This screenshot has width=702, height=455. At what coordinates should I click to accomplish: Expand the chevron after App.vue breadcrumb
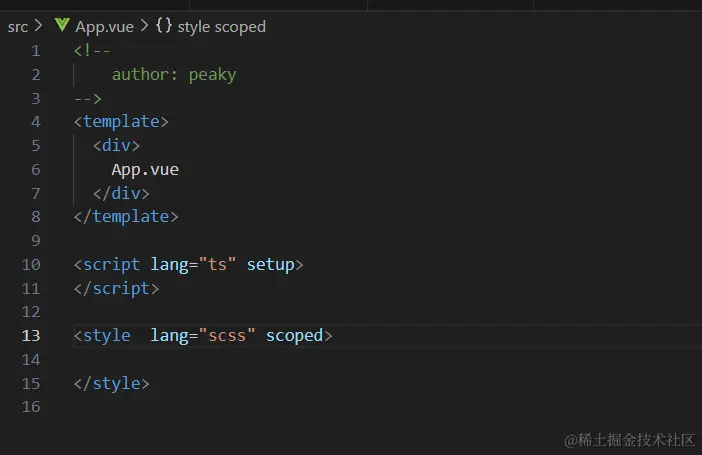[x=143, y=26]
